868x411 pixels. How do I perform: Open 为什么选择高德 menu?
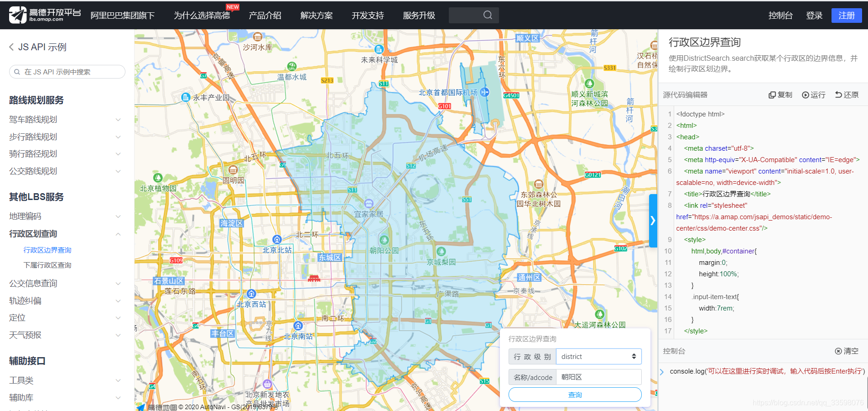point(202,16)
